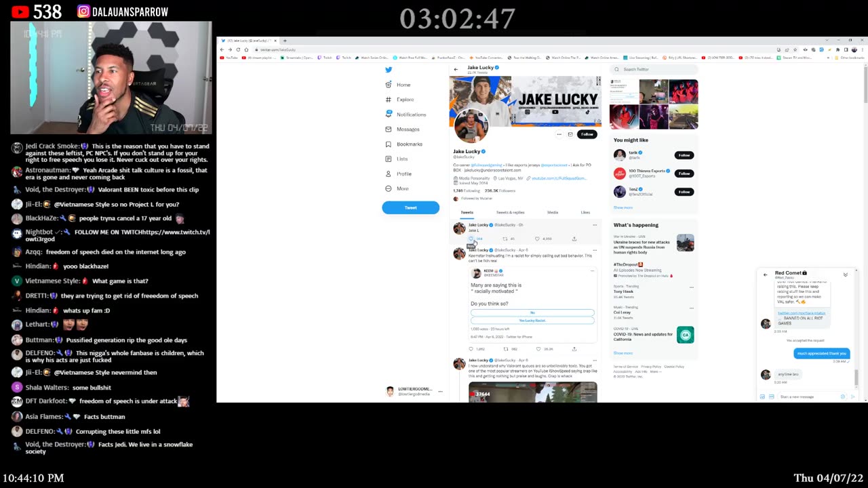The width and height of the screenshot is (868, 488).
Task: Like the Jake L tweet
Action: tap(538, 239)
